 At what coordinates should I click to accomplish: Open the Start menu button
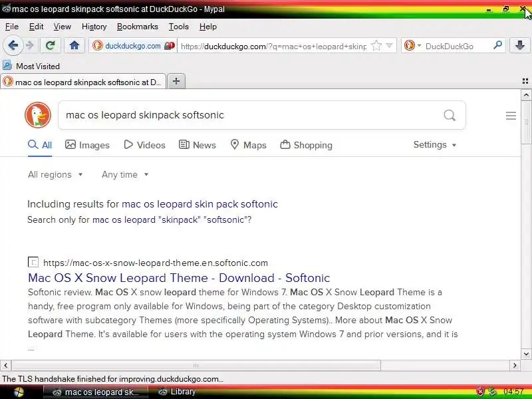[18, 392]
